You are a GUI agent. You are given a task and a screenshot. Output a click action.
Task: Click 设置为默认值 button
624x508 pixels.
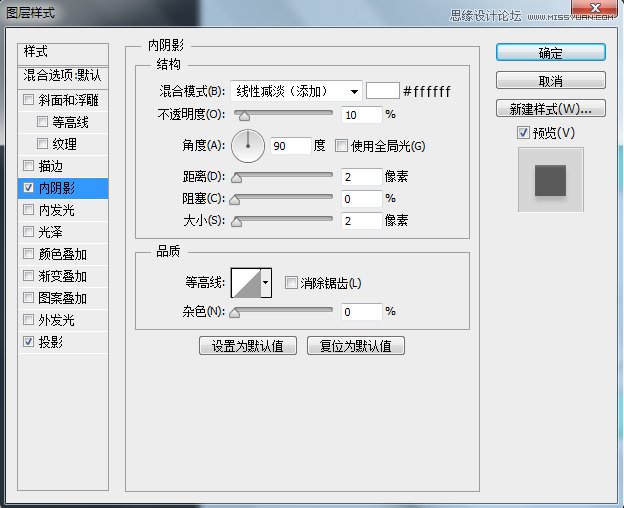click(248, 345)
